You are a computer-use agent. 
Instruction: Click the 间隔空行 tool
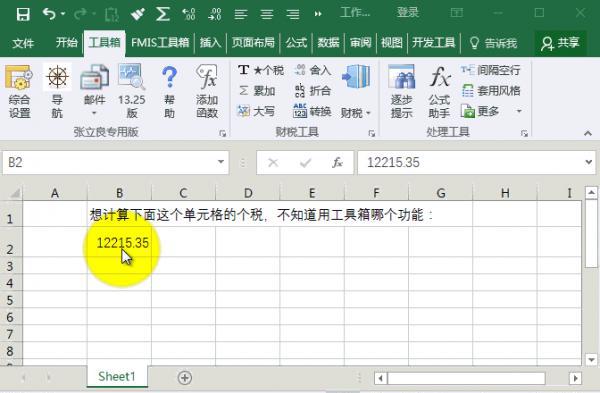pos(491,70)
